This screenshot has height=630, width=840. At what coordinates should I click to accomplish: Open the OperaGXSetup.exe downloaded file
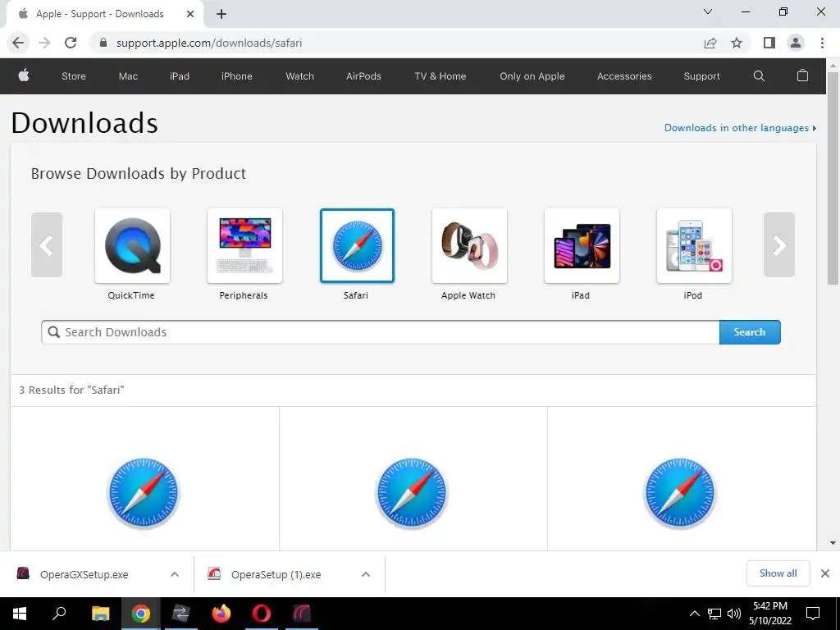pos(84,574)
